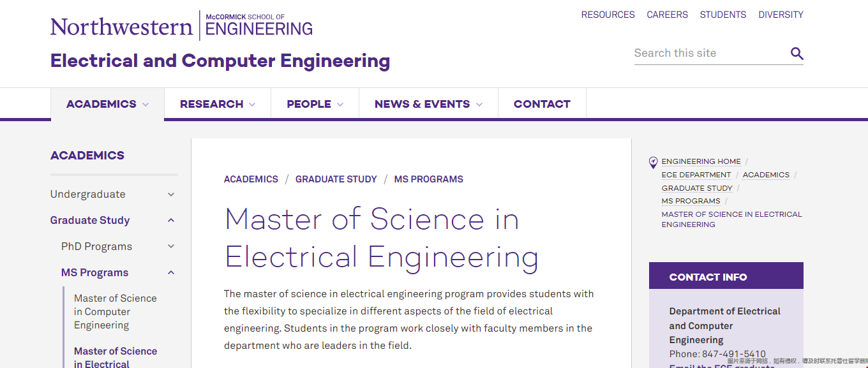Collapse the MS Programs submenu chevron

[x=171, y=273]
